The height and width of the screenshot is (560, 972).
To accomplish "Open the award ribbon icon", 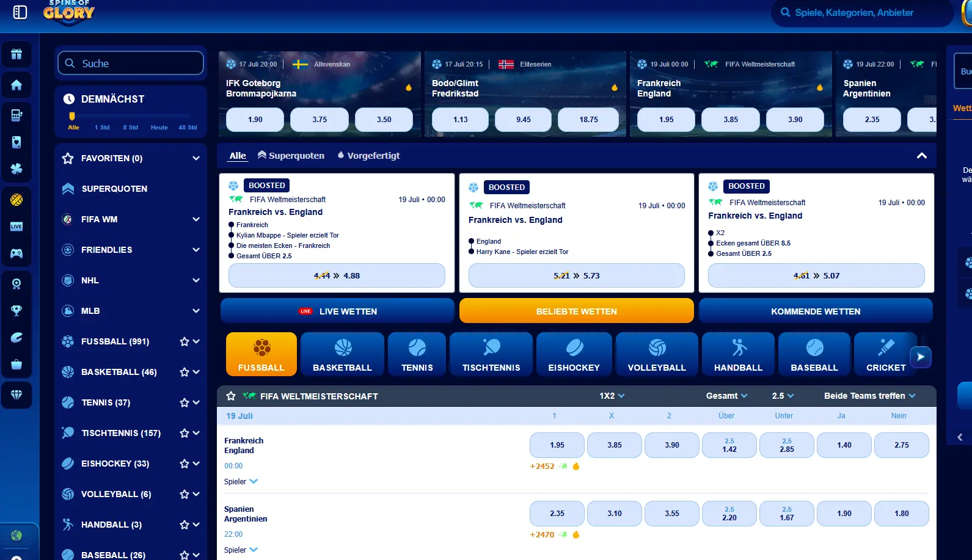I will (x=16, y=284).
